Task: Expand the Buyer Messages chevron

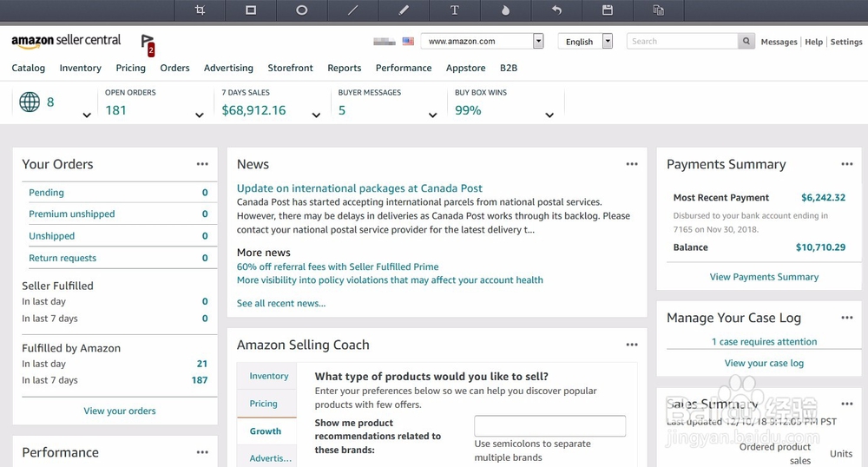Action: pyautogui.click(x=433, y=115)
